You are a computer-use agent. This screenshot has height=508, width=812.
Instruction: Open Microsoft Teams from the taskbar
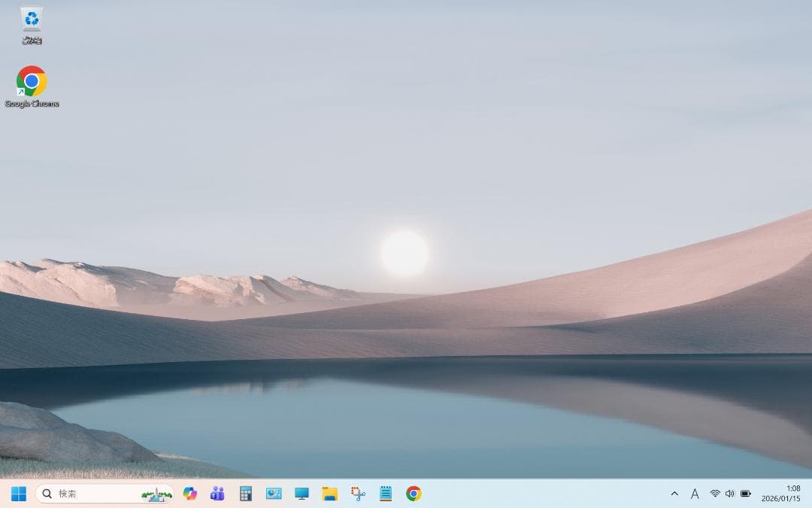point(217,494)
